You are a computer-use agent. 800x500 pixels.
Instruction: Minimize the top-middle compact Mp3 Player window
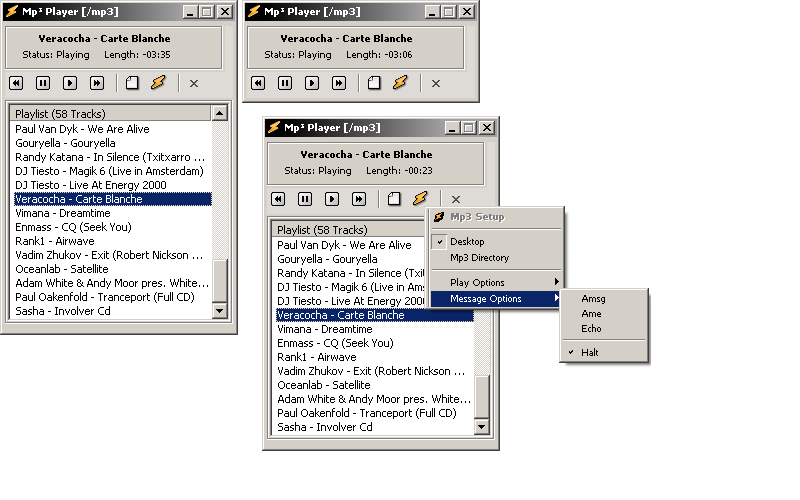coord(432,12)
